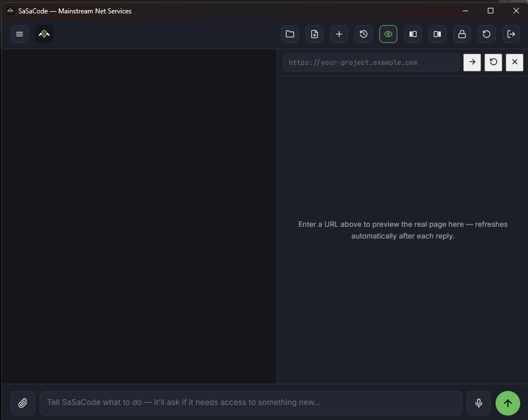Toggle the left panel layout icon

click(x=413, y=34)
